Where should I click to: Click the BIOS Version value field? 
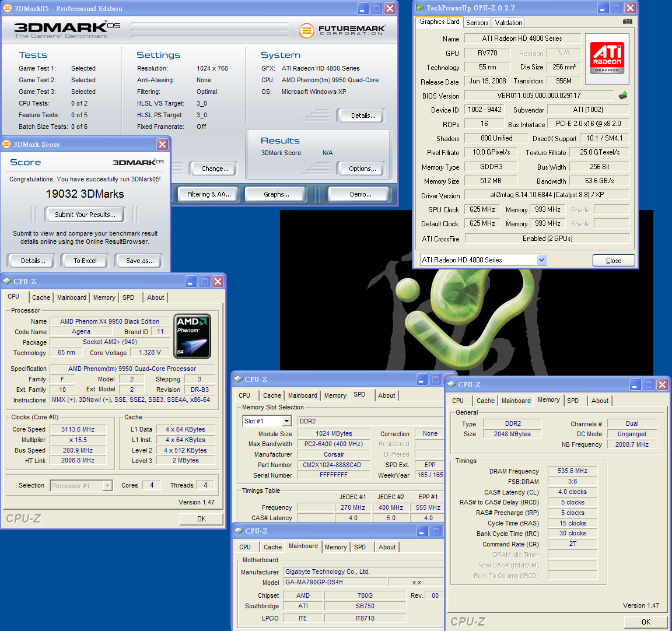pos(538,96)
